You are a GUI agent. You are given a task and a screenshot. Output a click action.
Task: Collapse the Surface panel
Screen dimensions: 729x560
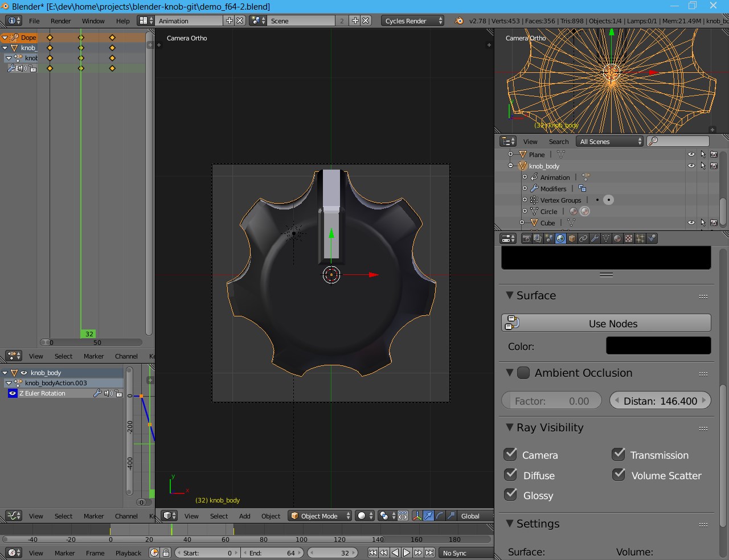[x=510, y=295]
